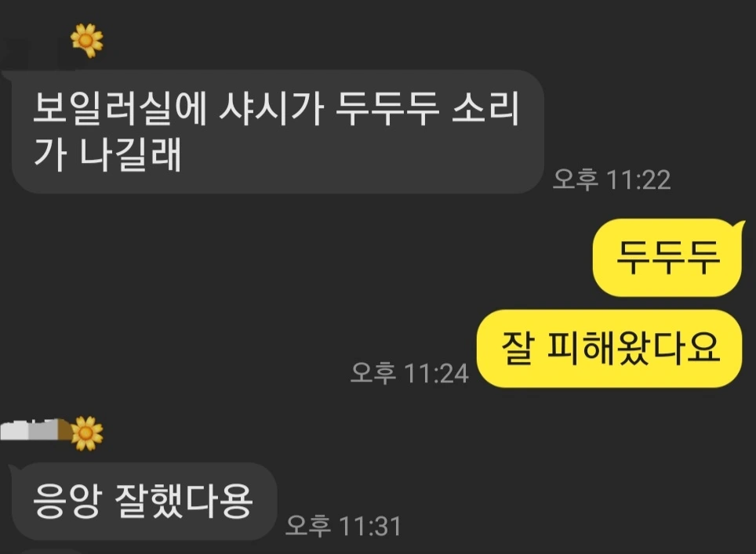This screenshot has width=756, height=554.
Task: Select the message starting with 보일러실에 샤시가
Action: click(x=278, y=132)
